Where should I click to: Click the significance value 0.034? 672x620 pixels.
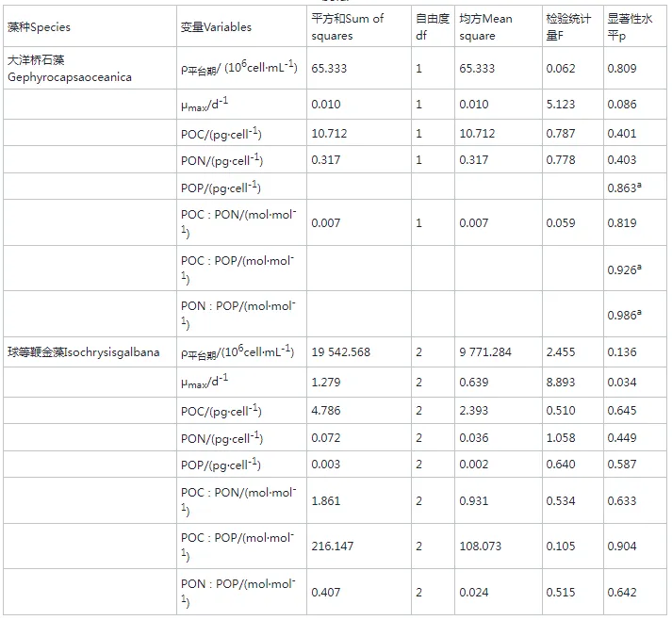[621, 383]
